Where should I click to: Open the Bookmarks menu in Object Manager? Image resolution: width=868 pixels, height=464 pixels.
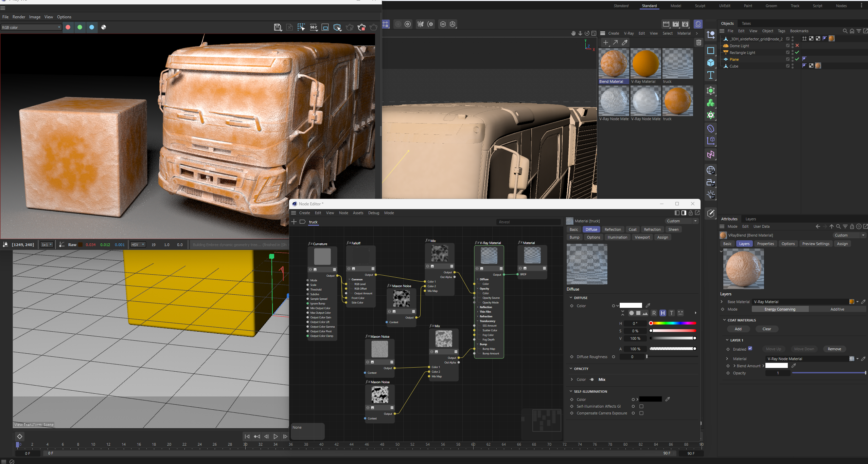pos(799,31)
